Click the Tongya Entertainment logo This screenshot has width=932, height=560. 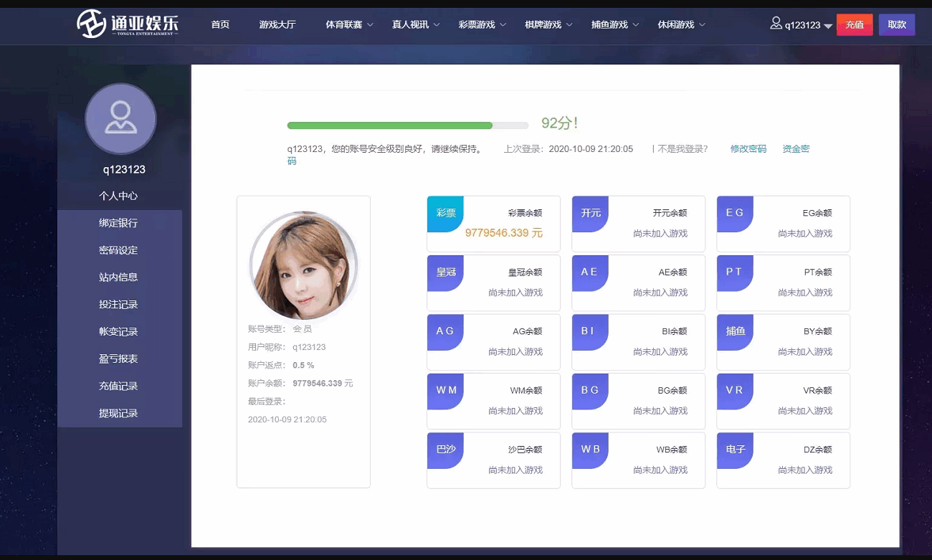[128, 24]
